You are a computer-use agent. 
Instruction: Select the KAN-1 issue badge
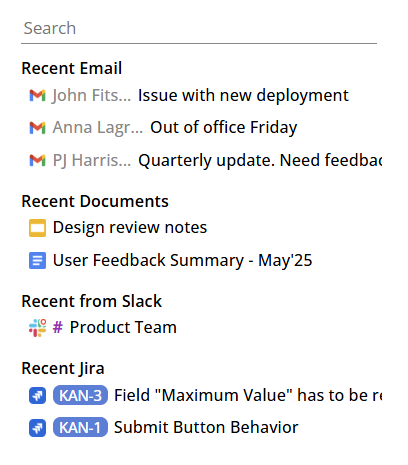[x=80, y=427]
